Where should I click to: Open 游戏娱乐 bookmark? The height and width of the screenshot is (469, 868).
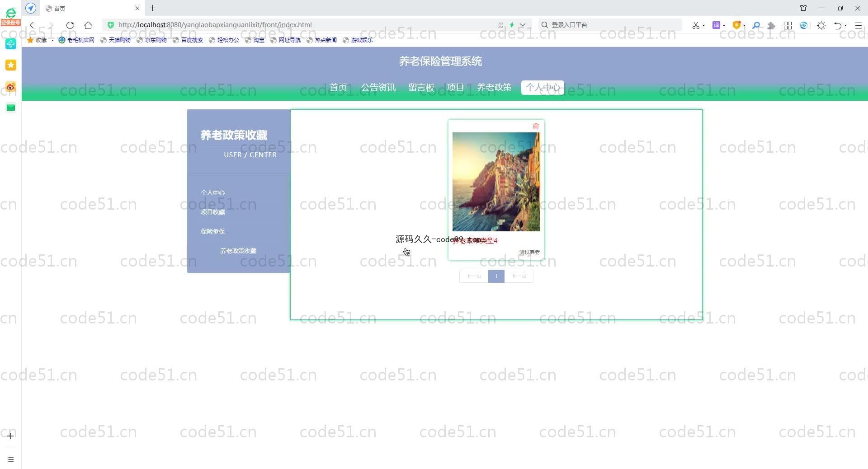(358, 40)
